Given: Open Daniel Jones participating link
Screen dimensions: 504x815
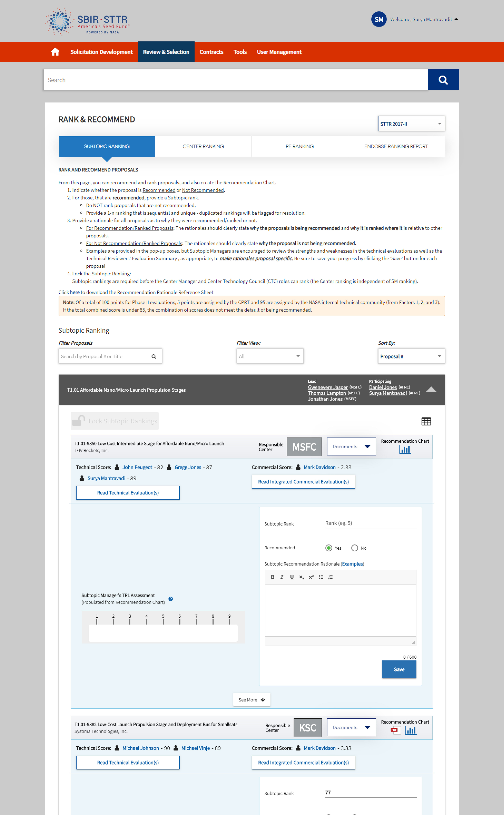Looking at the screenshot, I should tap(383, 387).
